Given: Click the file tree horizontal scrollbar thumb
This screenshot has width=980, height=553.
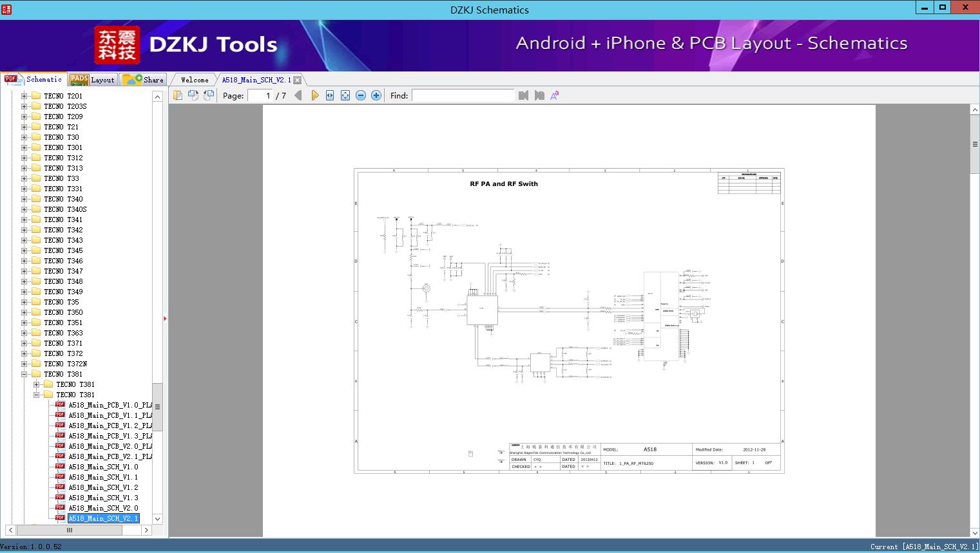Looking at the screenshot, I should [70, 530].
